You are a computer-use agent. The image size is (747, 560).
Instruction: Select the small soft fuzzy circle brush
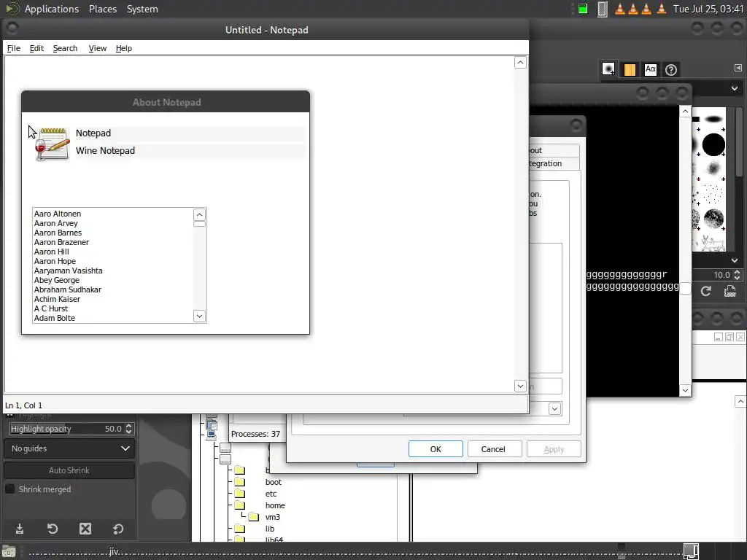(x=713, y=168)
